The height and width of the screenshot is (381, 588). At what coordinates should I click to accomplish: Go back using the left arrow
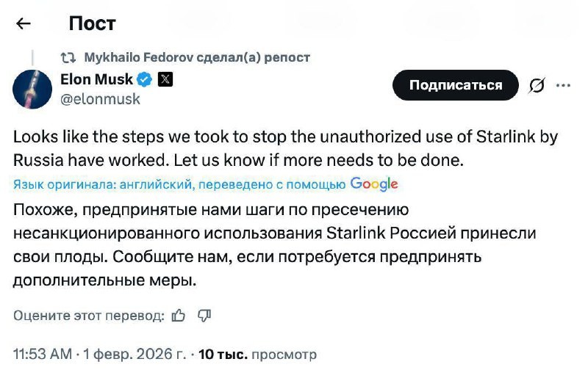coord(24,23)
